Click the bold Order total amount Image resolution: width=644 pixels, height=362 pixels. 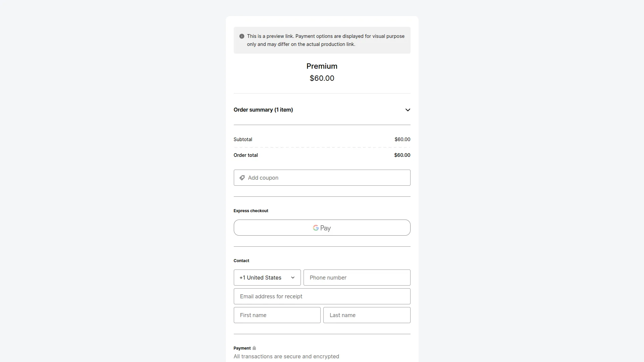pos(402,155)
